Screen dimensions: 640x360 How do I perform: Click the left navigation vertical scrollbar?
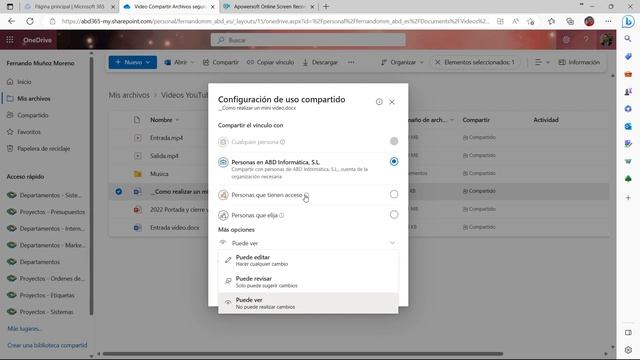pyautogui.click(x=91, y=186)
